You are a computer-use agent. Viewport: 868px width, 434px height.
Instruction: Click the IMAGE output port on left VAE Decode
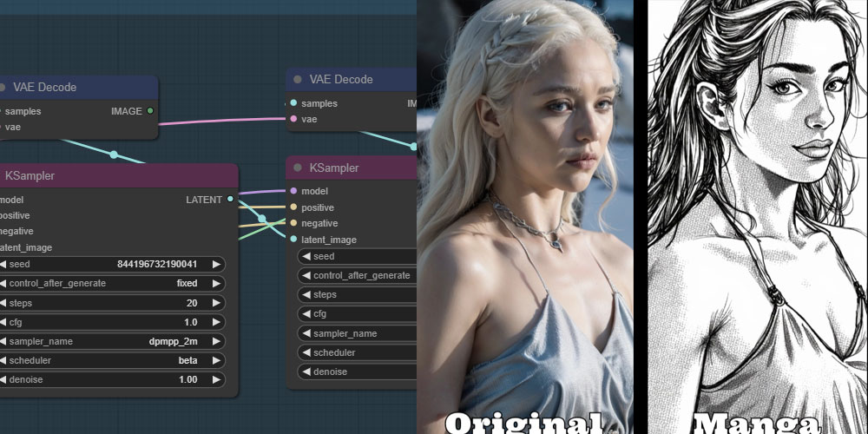pyautogui.click(x=150, y=111)
